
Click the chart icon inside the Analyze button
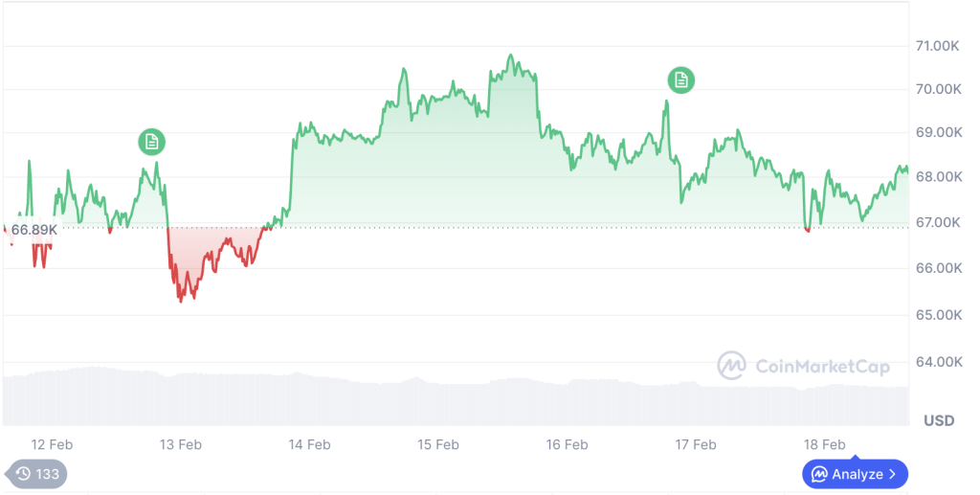click(819, 473)
